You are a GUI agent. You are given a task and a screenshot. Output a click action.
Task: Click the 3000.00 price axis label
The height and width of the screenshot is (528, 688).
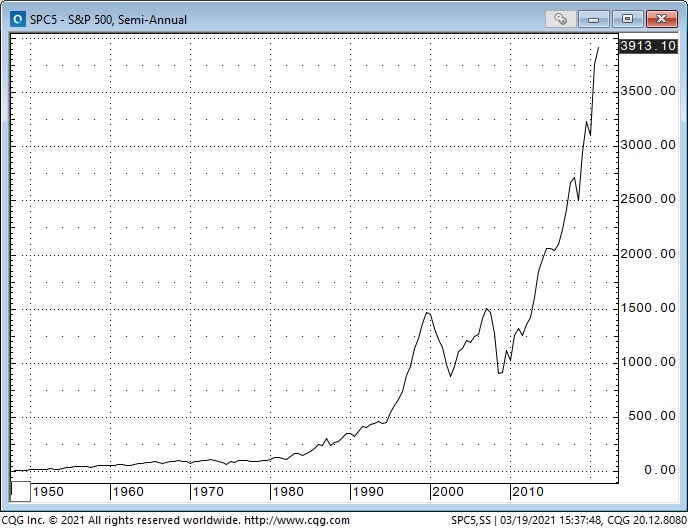point(648,145)
